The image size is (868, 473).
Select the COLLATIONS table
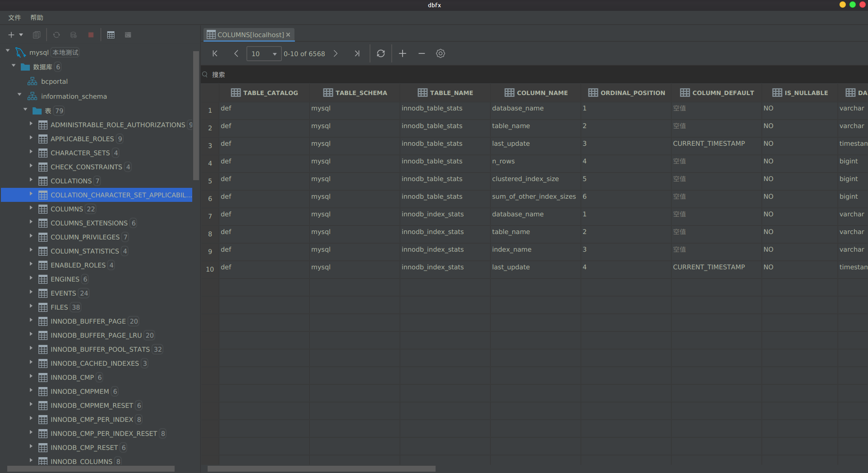[71, 181]
